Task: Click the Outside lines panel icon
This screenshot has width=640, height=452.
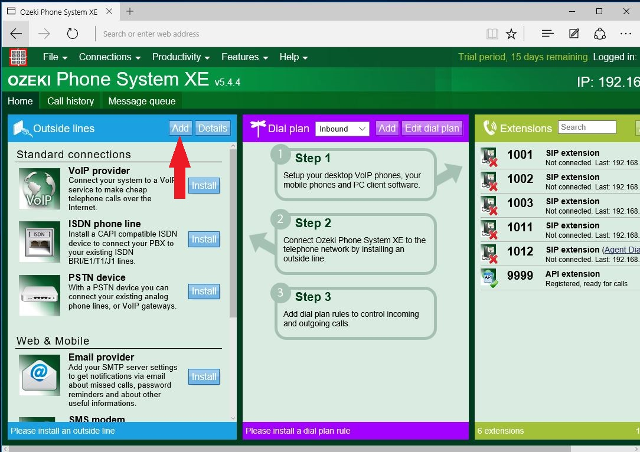Action: click(22, 129)
